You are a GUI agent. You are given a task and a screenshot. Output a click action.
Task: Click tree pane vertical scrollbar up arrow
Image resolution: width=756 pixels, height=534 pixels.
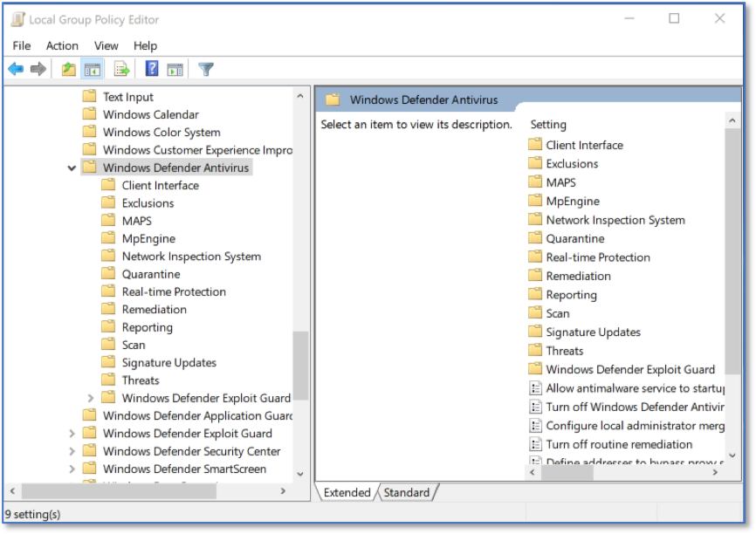pyautogui.click(x=300, y=96)
